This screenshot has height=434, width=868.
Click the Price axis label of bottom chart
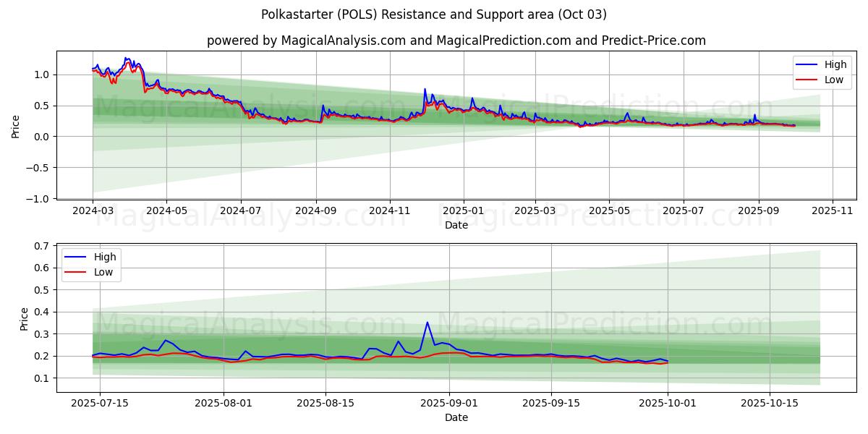coord(25,319)
